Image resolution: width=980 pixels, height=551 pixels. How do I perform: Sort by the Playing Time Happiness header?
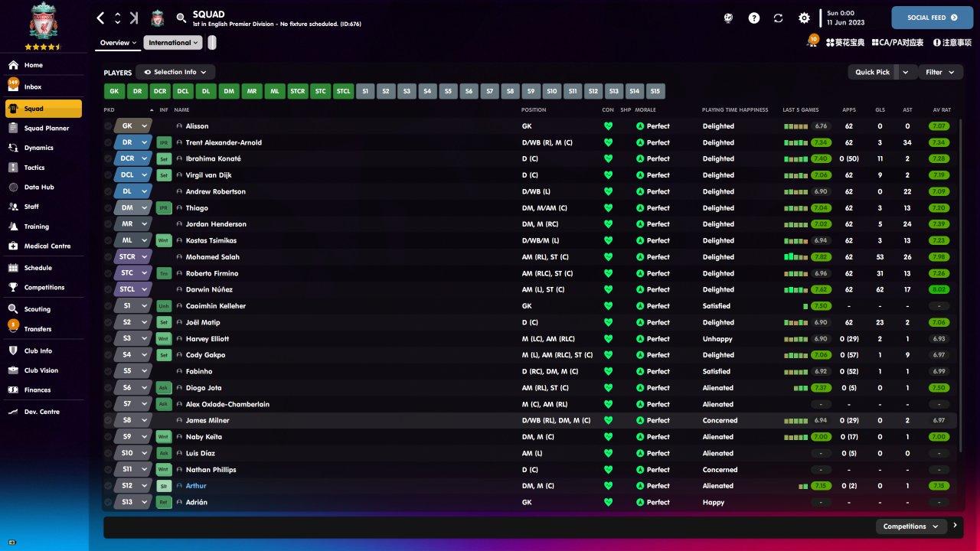coord(735,110)
